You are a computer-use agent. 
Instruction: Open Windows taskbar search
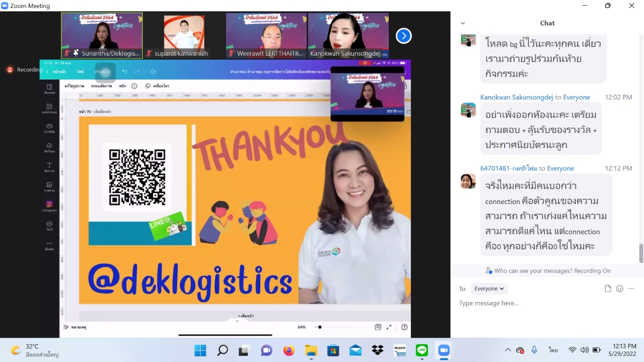pos(222,350)
